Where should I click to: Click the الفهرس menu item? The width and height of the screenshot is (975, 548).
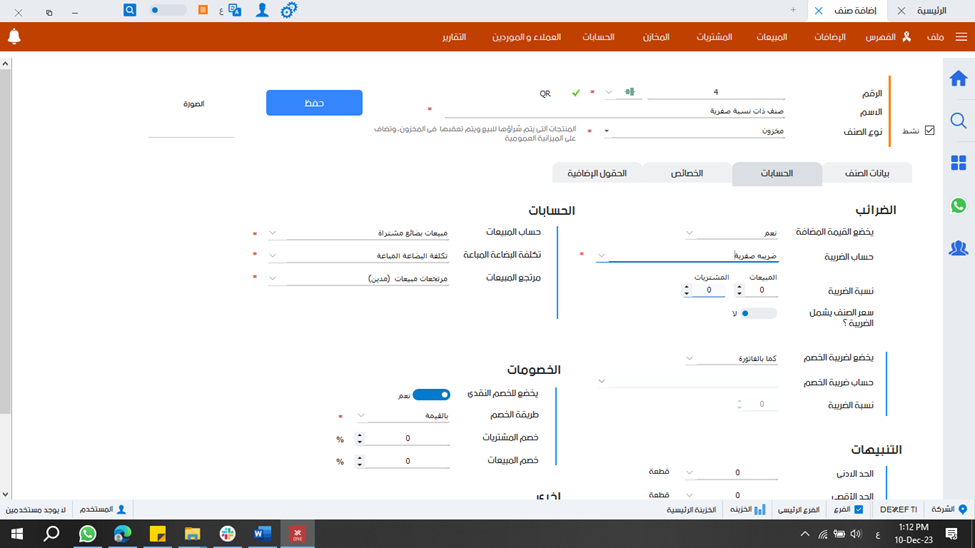[x=880, y=37]
